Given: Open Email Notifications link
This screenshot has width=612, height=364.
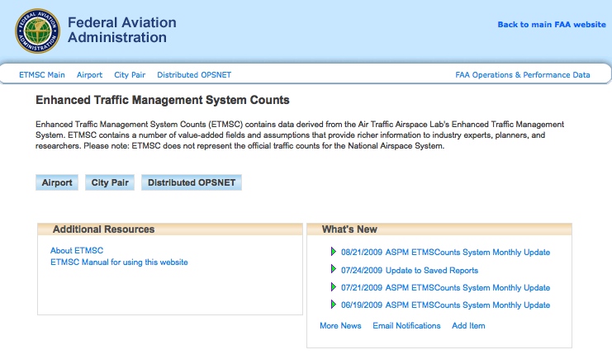Looking at the screenshot, I should [x=406, y=326].
